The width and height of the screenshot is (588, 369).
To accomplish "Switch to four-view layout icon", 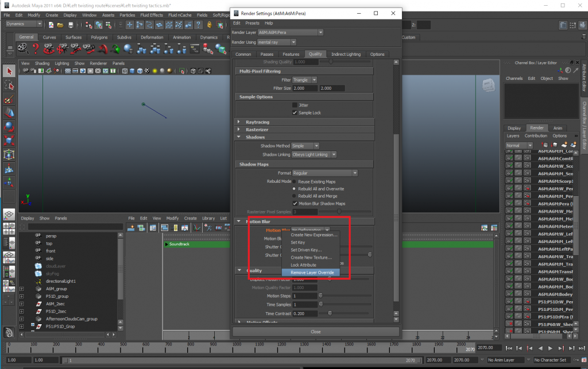I will [9, 229].
